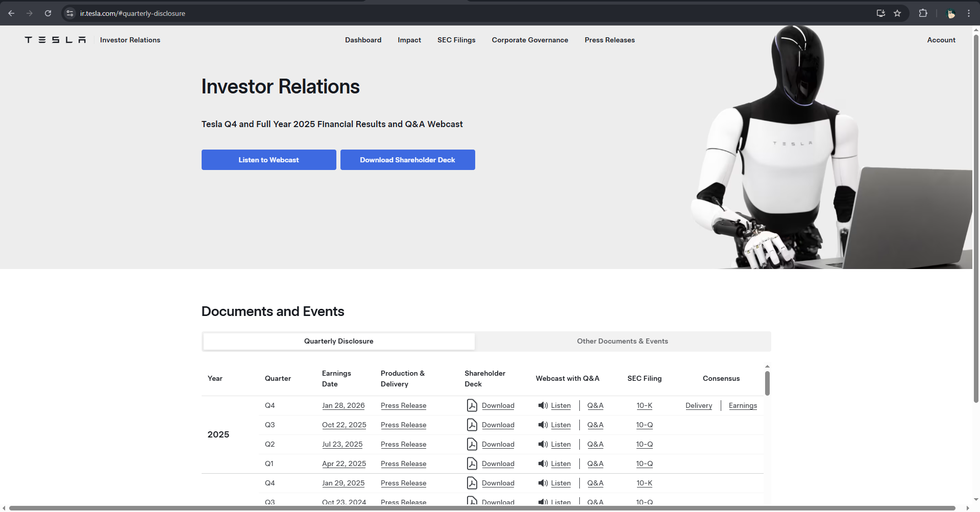Viewport: 980px width, 512px height.
Task: Click the install app icon in address bar
Action: [880, 13]
